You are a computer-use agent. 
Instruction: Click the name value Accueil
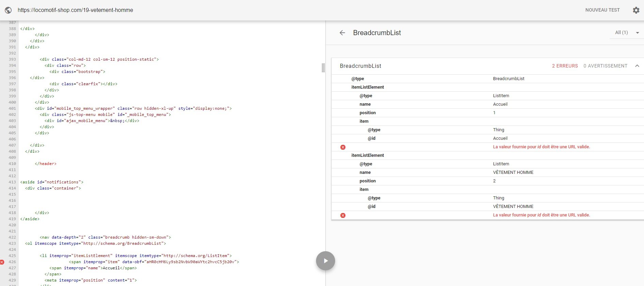point(500,104)
